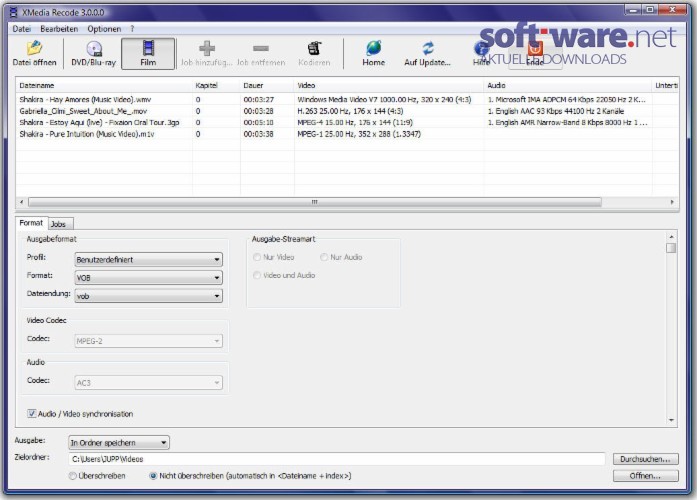
Task: Open the Datei menu
Action: (22, 29)
